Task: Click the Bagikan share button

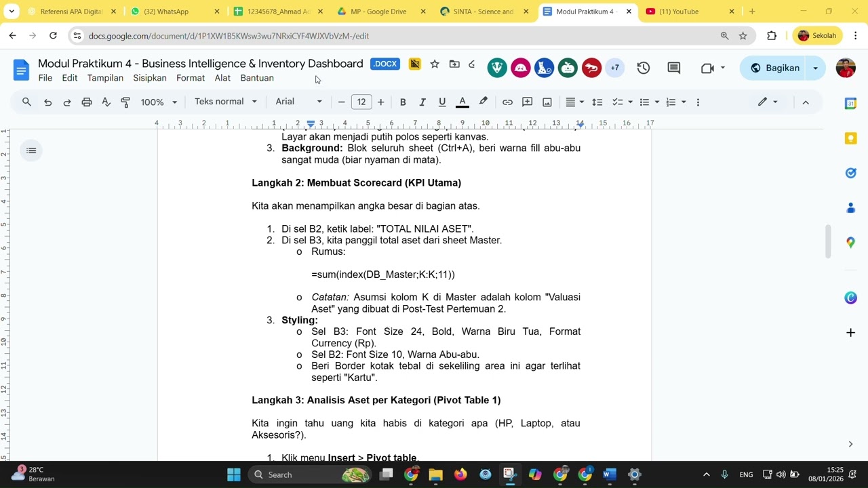Action: coord(774,68)
